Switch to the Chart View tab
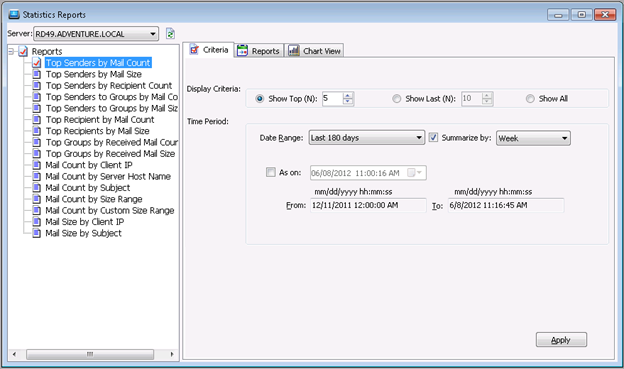Screen dimensions: 624x369 point(314,51)
